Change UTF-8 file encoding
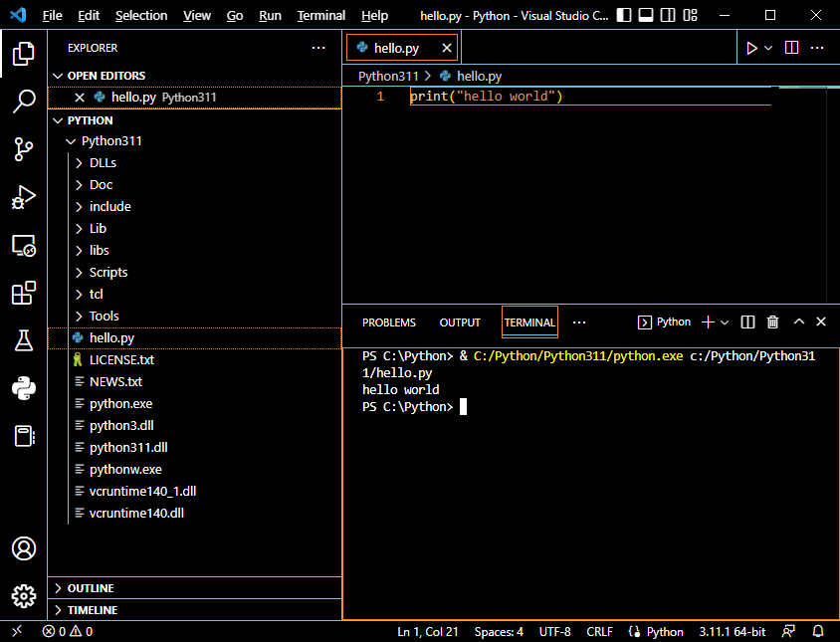The height and width of the screenshot is (642, 840). coord(555,632)
